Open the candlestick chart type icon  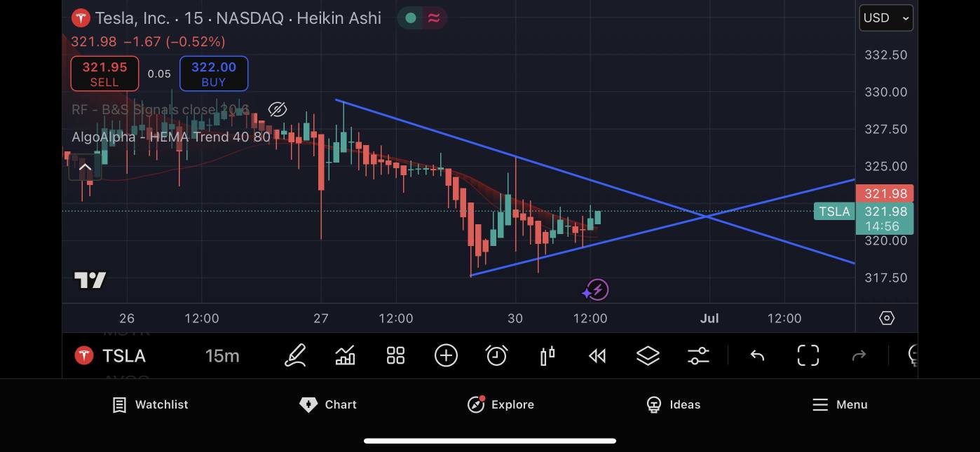(x=547, y=355)
